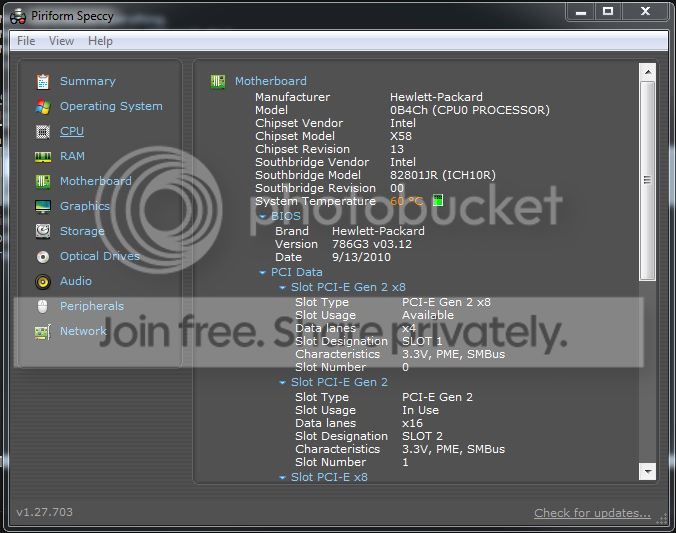Collapse the PCI Data section
The height and width of the screenshot is (533, 676).
[262, 273]
